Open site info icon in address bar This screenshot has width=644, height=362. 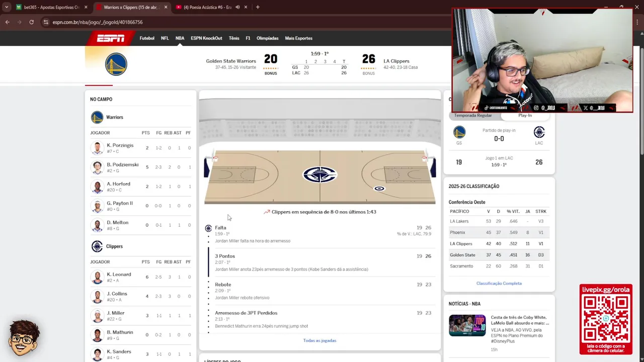coord(46,22)
